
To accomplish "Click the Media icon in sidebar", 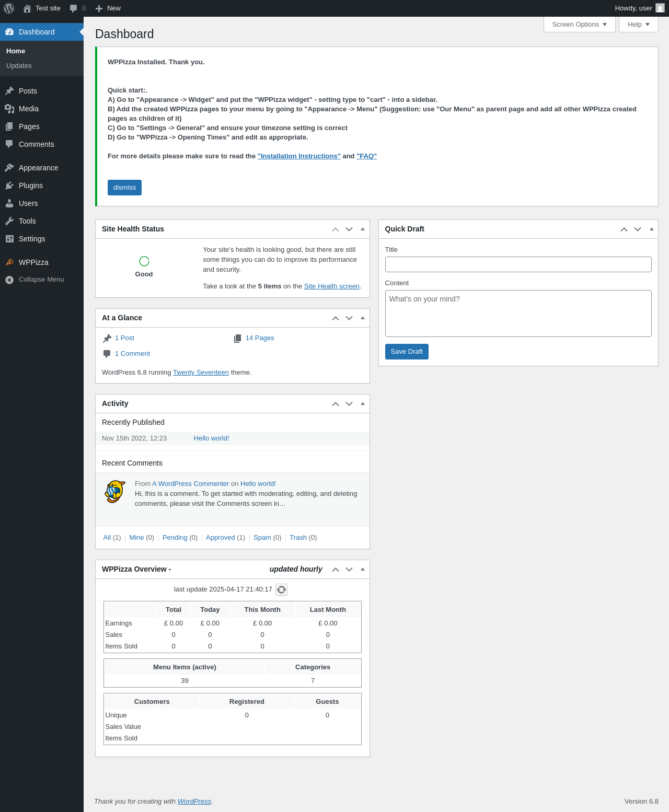I will tap(9, 109).
